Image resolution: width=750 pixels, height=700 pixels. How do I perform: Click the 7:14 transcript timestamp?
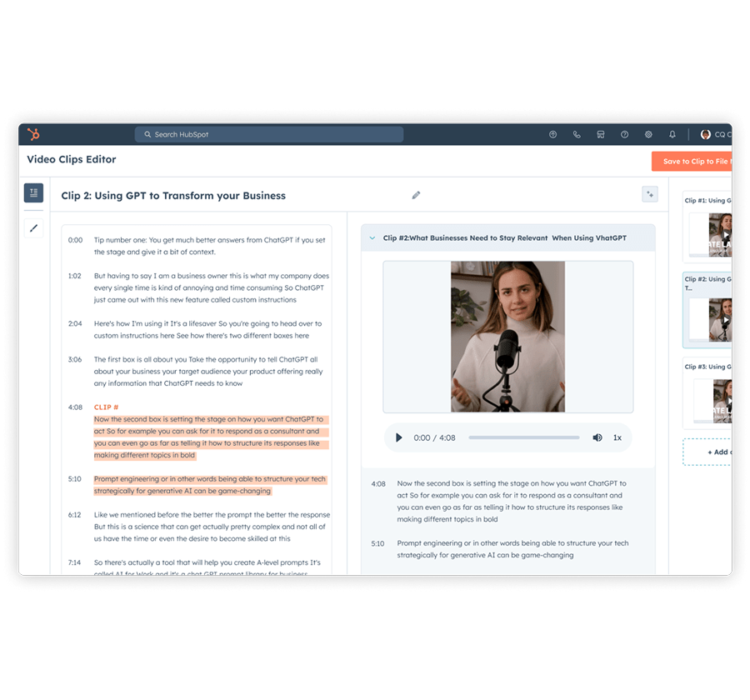click(75, 562)
